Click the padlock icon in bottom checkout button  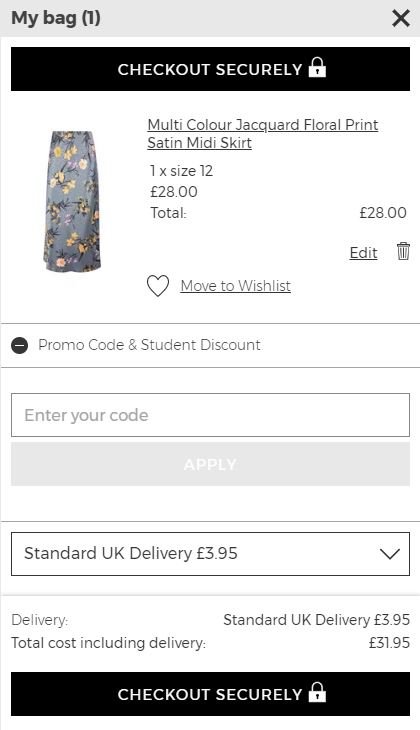(x=317, y=693)
